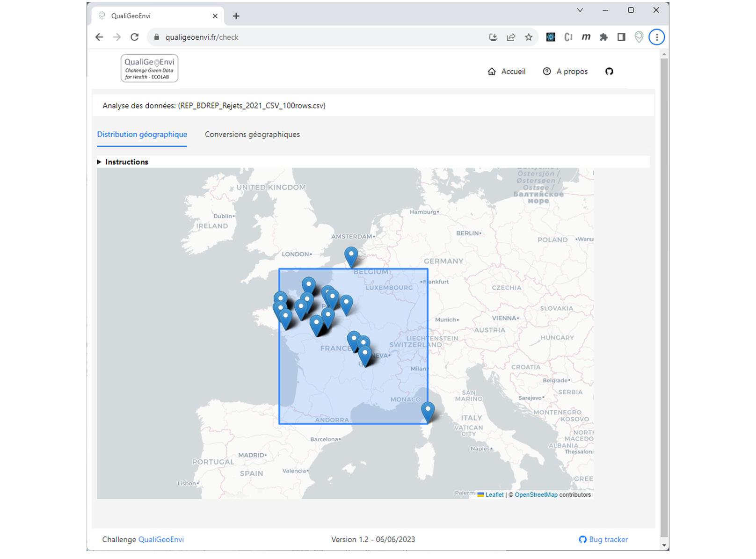This screenshot has height=559, width=756.
Task: Click the Share this page icon
Action: [x=511, y=37]
